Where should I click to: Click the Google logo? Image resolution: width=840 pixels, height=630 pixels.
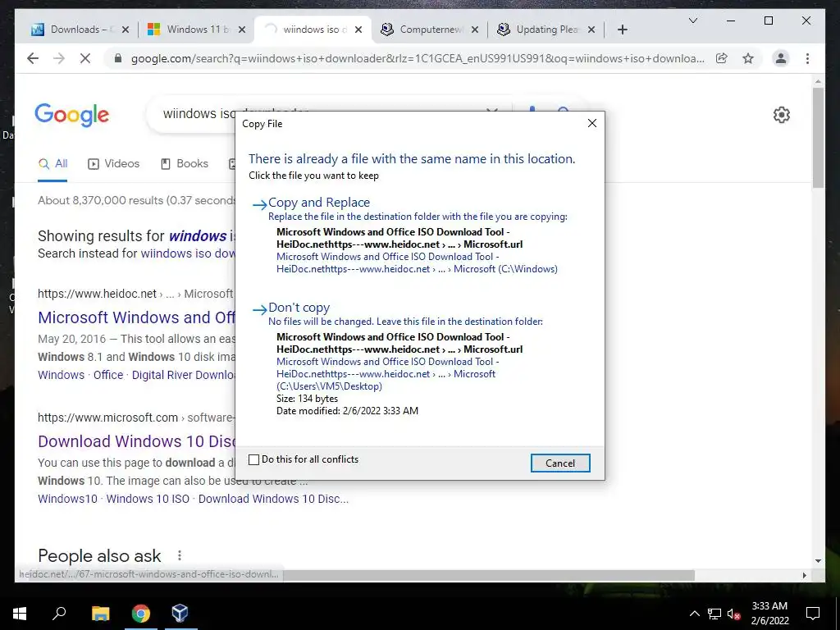pyautogui.click(x=72, y=115)
